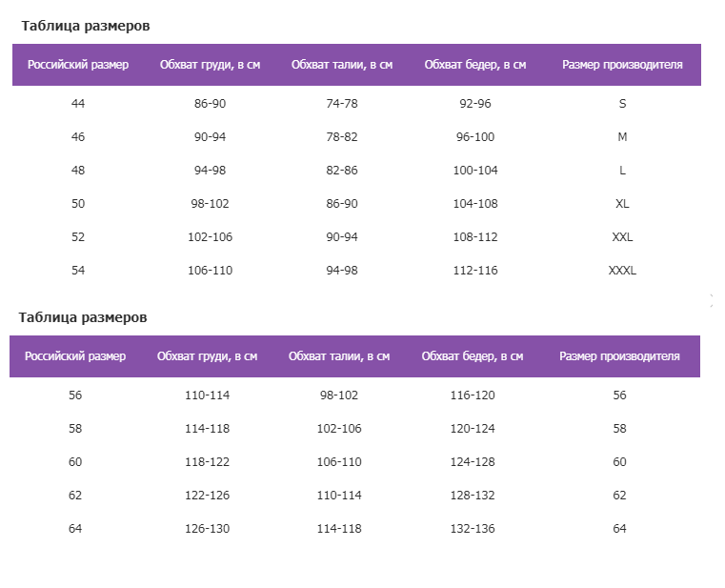The height and width of the screenshot is (588, 725).
Task: Click manufacturer size XL cell
Action: (622, 203)
